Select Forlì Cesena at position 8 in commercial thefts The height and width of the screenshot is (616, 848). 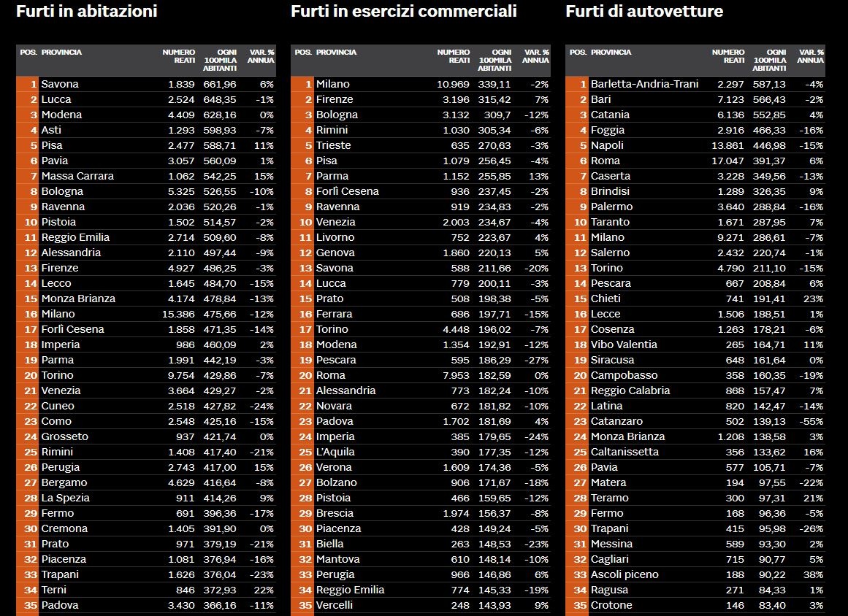coord(421,191)
